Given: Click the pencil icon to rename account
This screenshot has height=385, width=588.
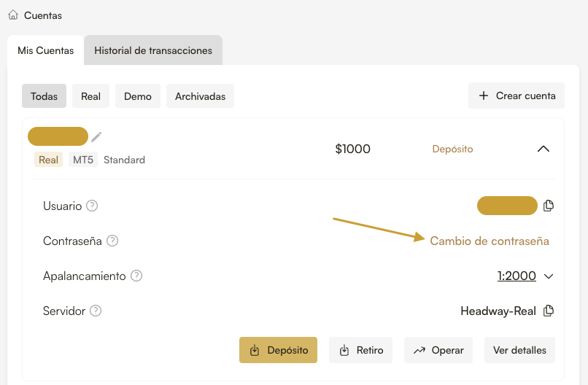Looking at the screenshot, I should [96, 136].
